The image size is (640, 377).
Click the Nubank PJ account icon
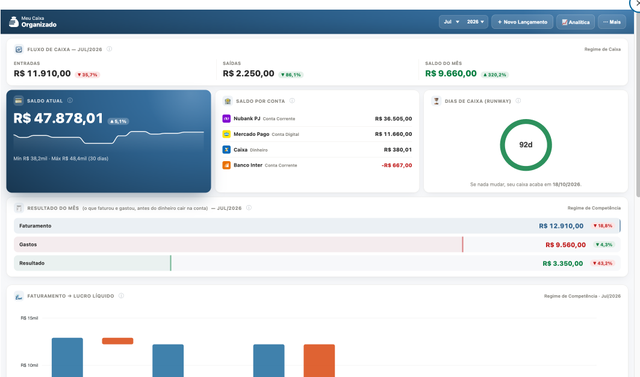pyautogui.click(x=226, y=118)
